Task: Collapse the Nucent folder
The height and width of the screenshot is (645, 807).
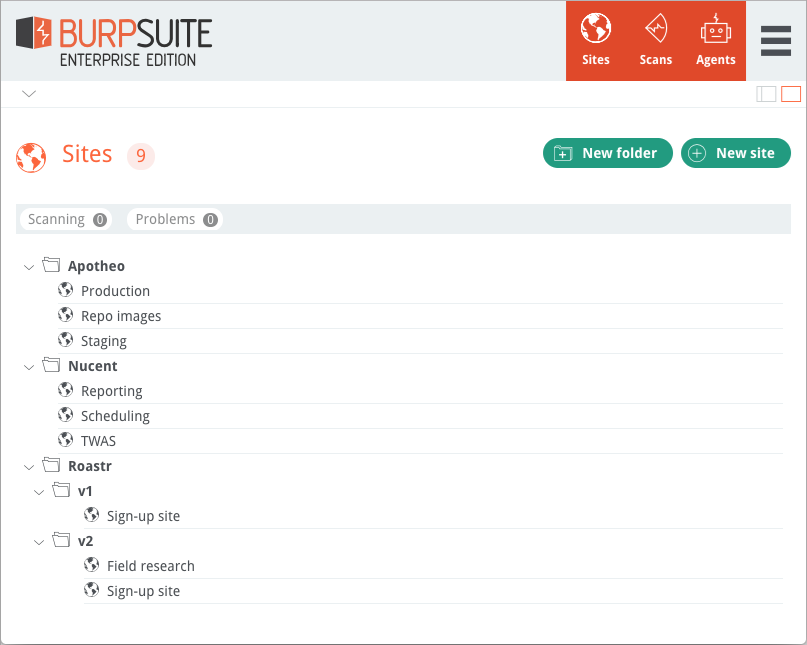Action: 29,367
